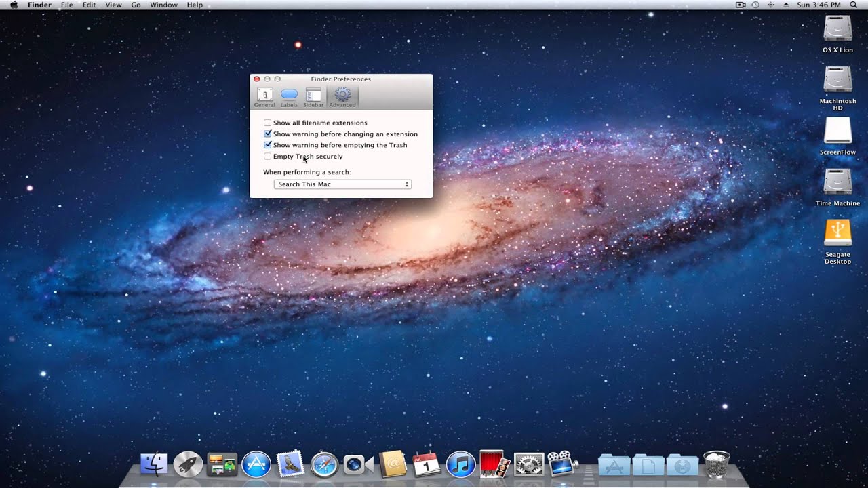Viewport: 868px width, 488px height.
Task: Open Mail stamp icon in Dock
Action: pos(290,464)
